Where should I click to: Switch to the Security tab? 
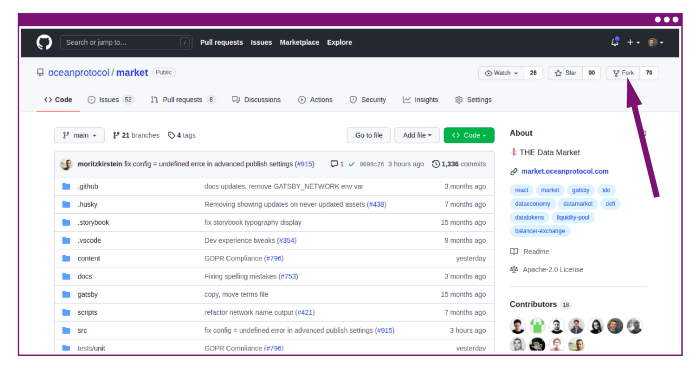click(x=368, y=100)
